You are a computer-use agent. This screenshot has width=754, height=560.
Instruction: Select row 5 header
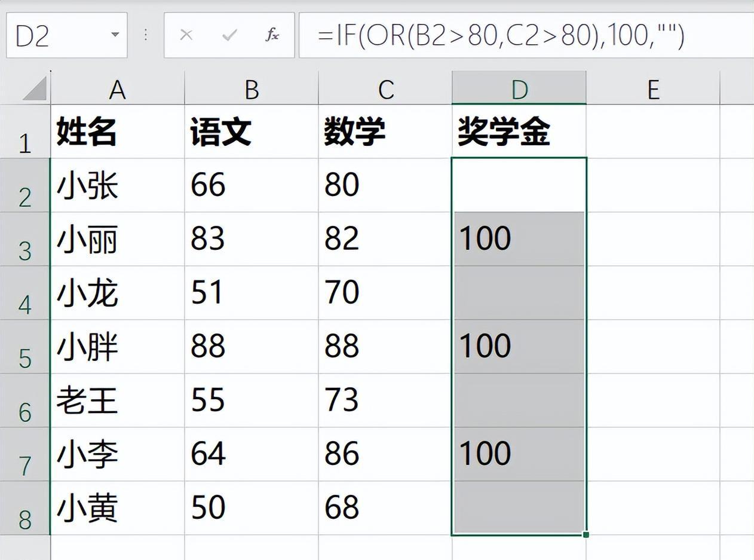pos(25,347)
